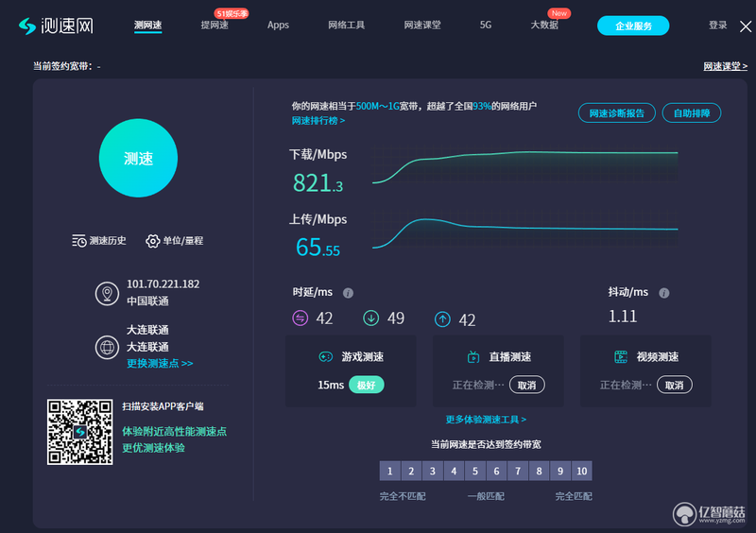This screenshot has width=756, height=533.
Task: Open the 网速排行榜 > link
Action: pyautogui.click(x=318, y=121)
